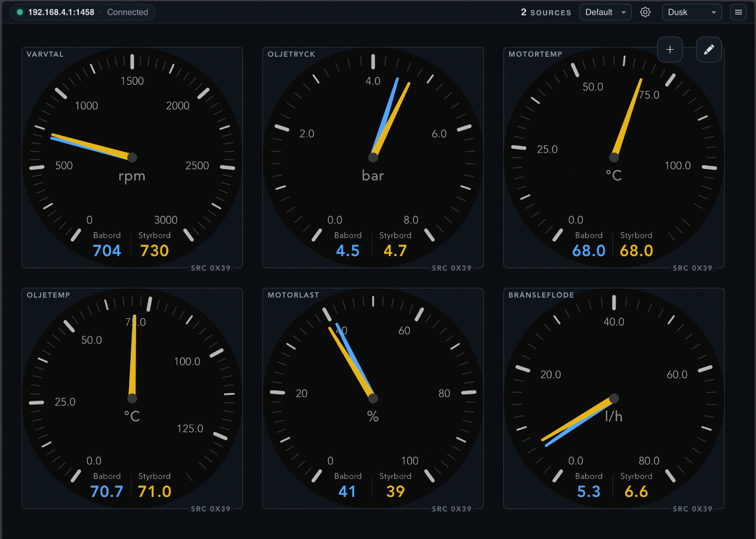Click the Babord oil temperature value 70.7

(107, 491)
